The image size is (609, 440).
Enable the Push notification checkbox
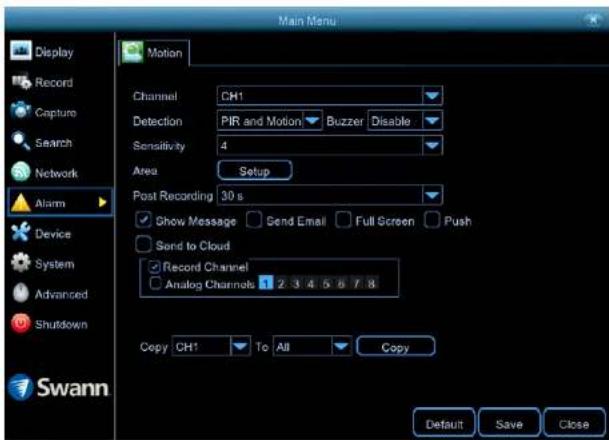point(432,220)
